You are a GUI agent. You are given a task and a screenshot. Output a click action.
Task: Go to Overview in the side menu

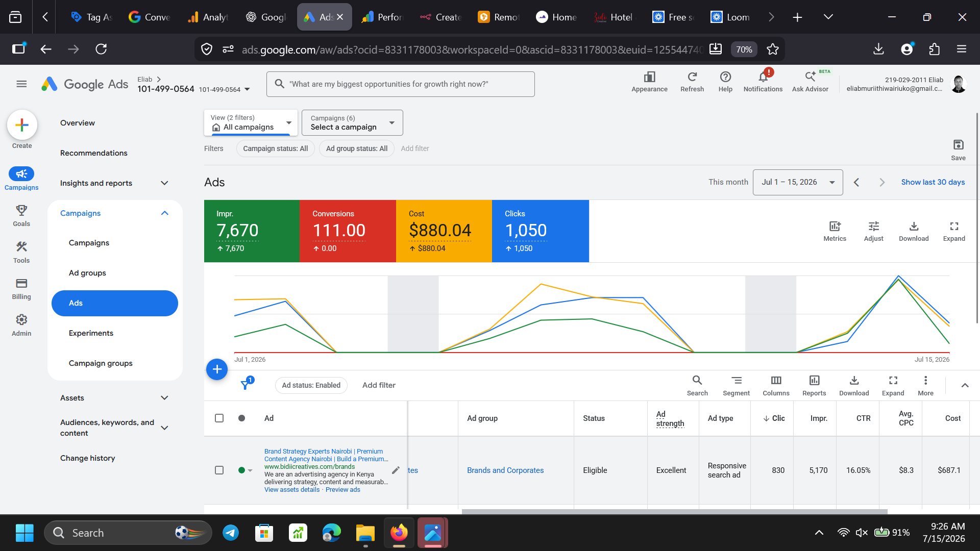pos(78,123)
